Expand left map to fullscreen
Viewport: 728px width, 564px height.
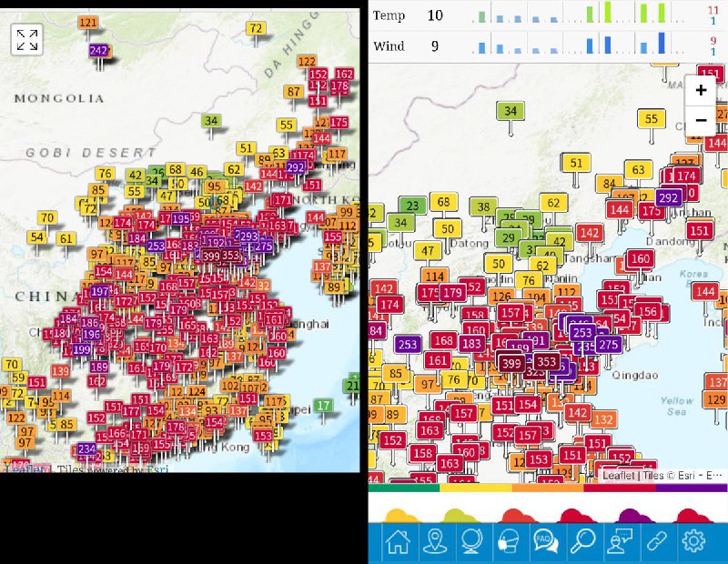(x=26, y=39)
